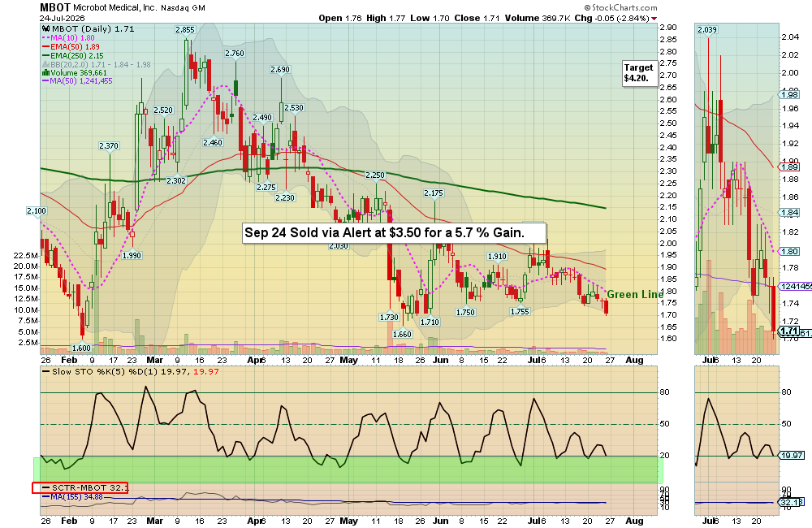Click the MA(155) 34.88 indicator label

76,497
